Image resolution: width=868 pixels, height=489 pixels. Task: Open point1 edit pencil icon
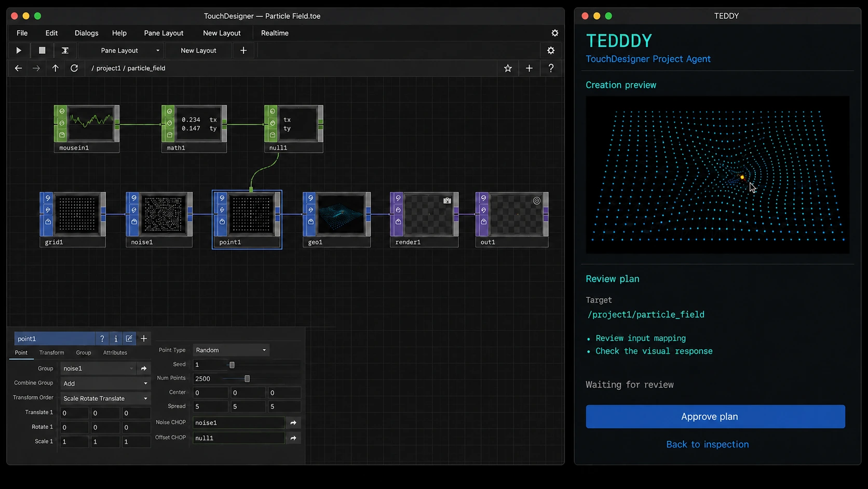pos(129,338)
